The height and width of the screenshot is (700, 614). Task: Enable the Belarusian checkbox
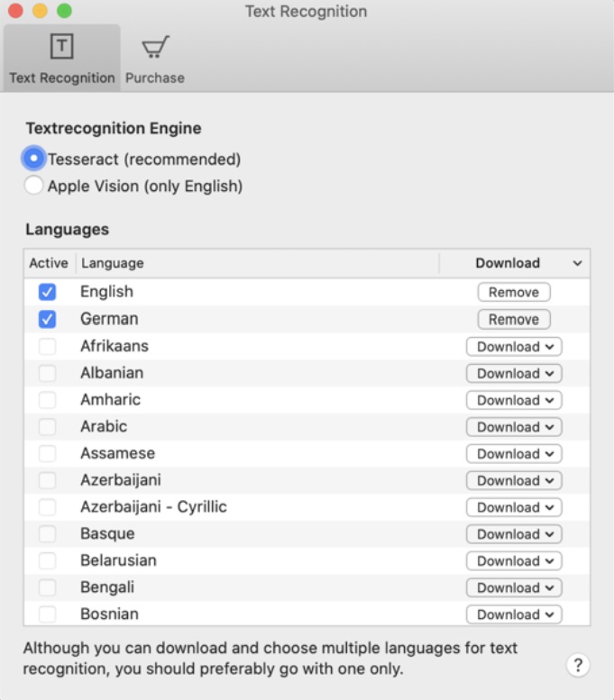pos(47,560)
